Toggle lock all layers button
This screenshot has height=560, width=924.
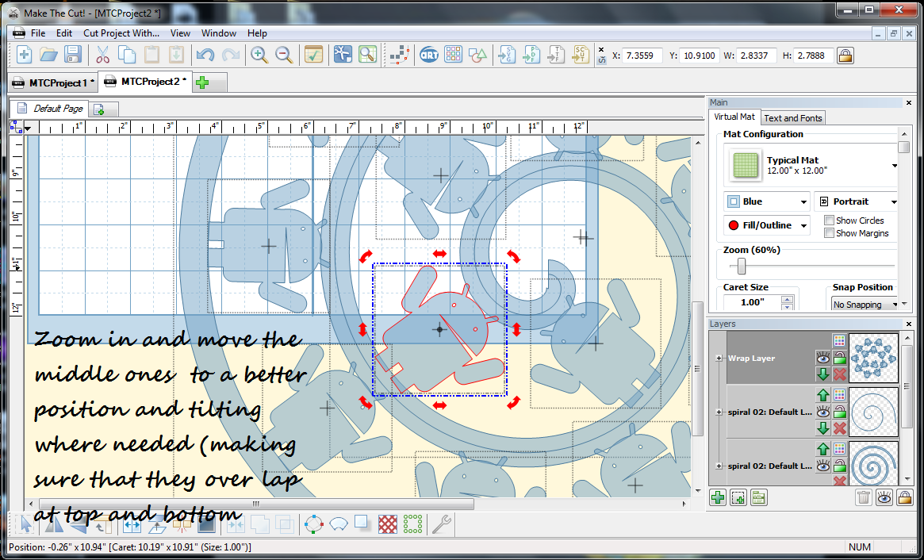(904, 497)
